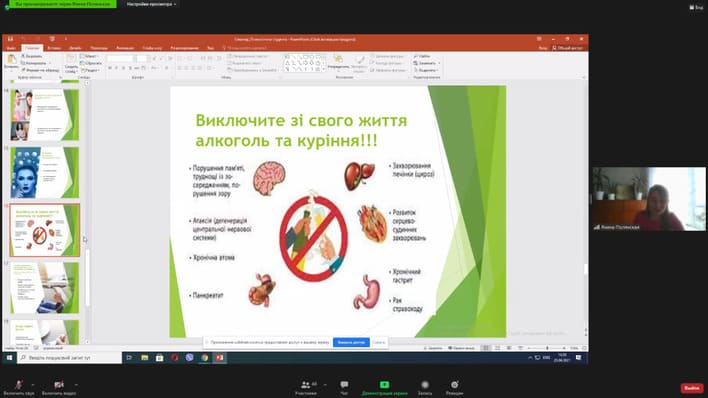
Task: Toggle the View button in the top-right corner
Action: 696,7
